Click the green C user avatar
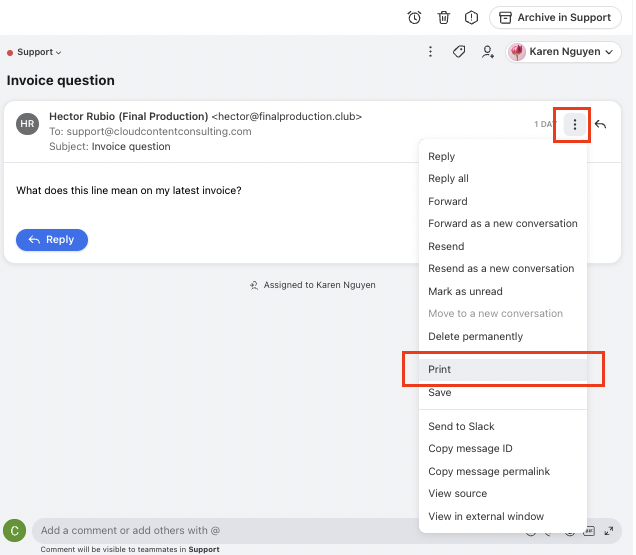This screenshot has height=555, width=636. [15, 531]
